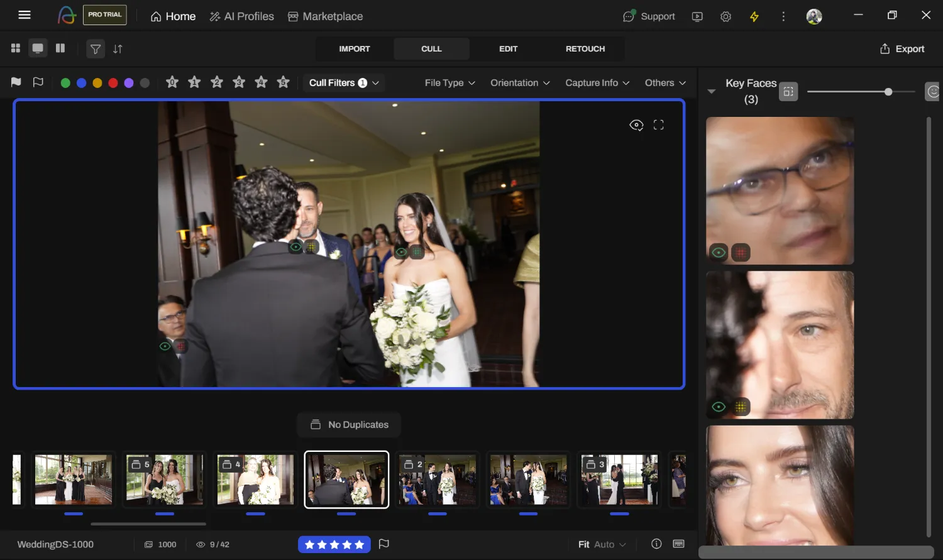Open the compare view layout
This screenshot has height=560, width=943.
pyautogui.click(x=60, y=48)
